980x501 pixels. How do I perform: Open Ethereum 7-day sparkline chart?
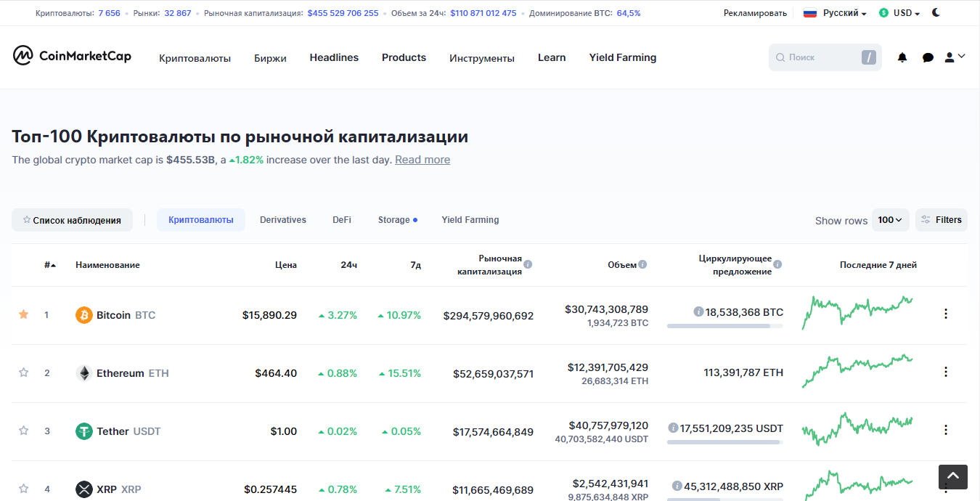pos(857,371)
